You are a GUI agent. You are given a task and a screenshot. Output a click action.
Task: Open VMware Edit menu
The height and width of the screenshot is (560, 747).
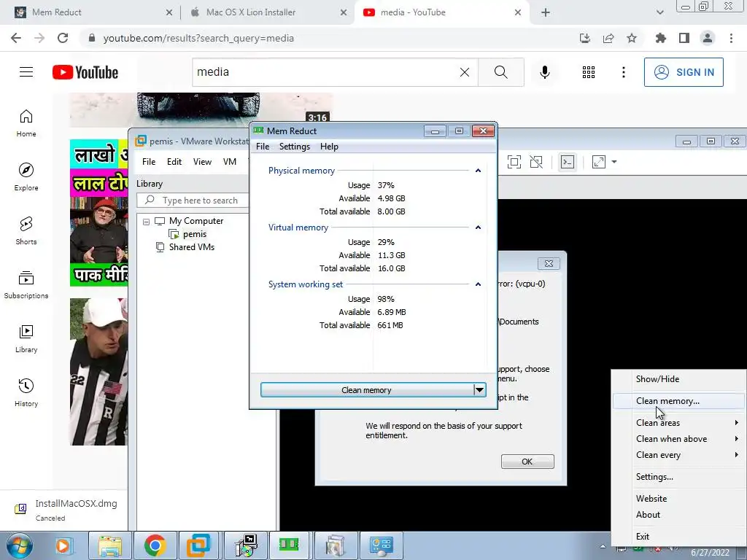coord(174,162)
